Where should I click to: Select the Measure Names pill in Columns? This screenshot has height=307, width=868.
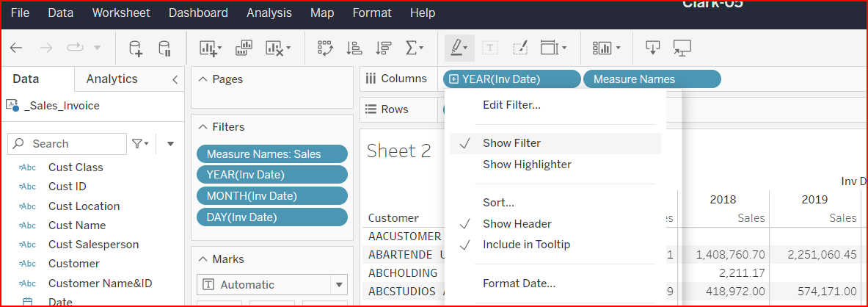pos(652,79)
